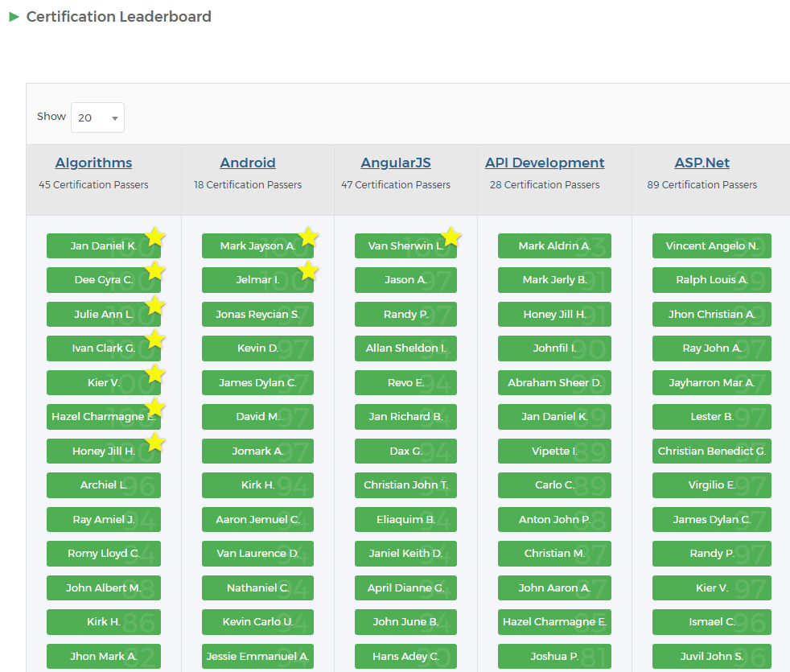This screenshot has height=672, width=790.
Task: Select the star beside Hazel Charmagne E.
Action: [x=154, y=407]
